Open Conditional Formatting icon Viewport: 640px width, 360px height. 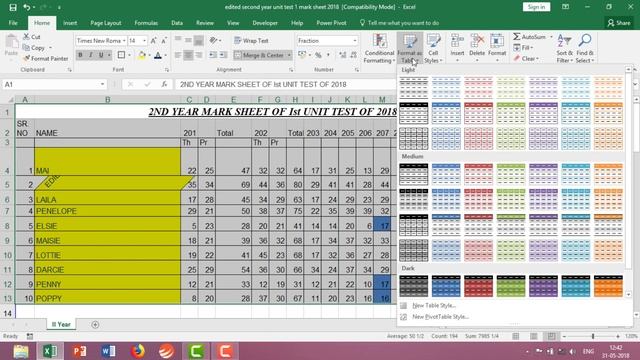click(380, 41)
